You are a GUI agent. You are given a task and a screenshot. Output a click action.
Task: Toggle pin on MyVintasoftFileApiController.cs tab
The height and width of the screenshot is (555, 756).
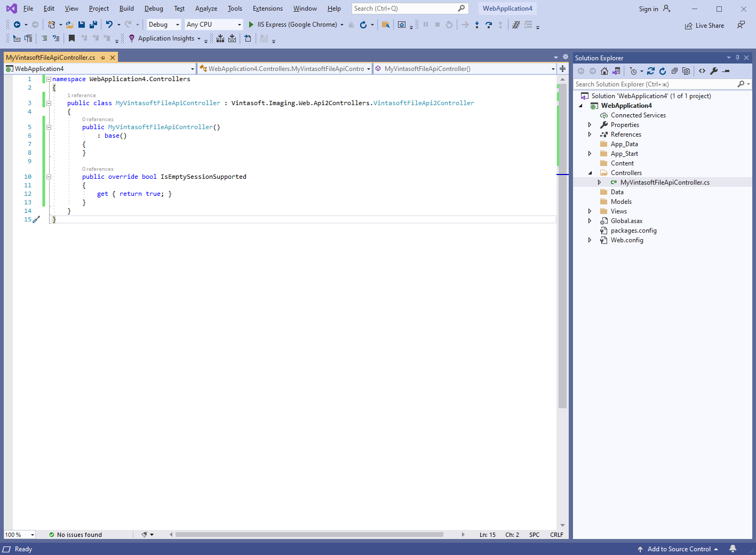[x=103, y=58]
